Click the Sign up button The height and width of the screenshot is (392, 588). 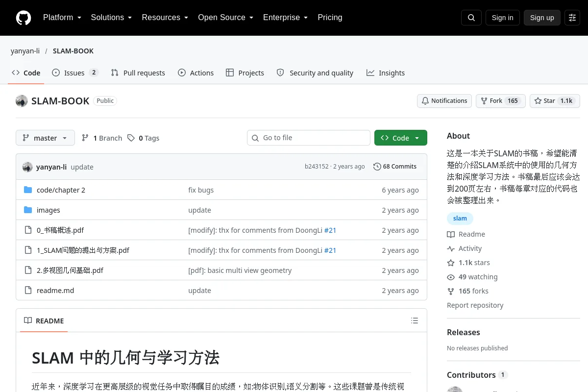pos(542,18)
